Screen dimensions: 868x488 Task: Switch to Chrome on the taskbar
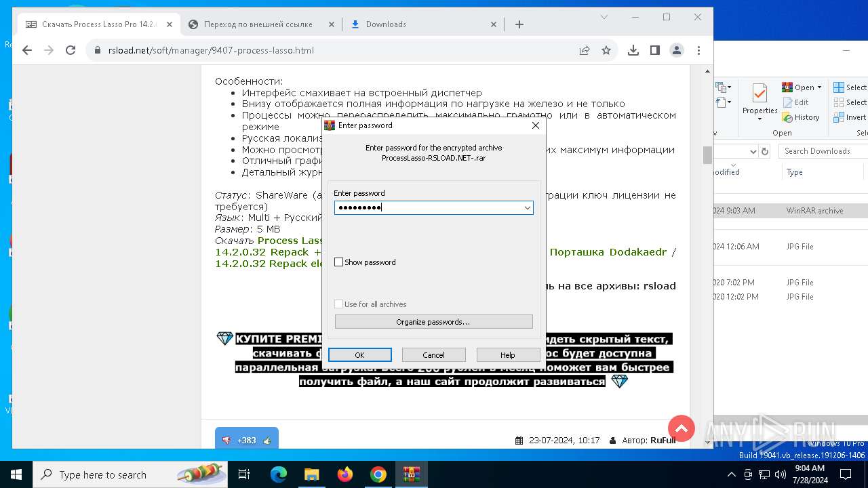point(378,474)
